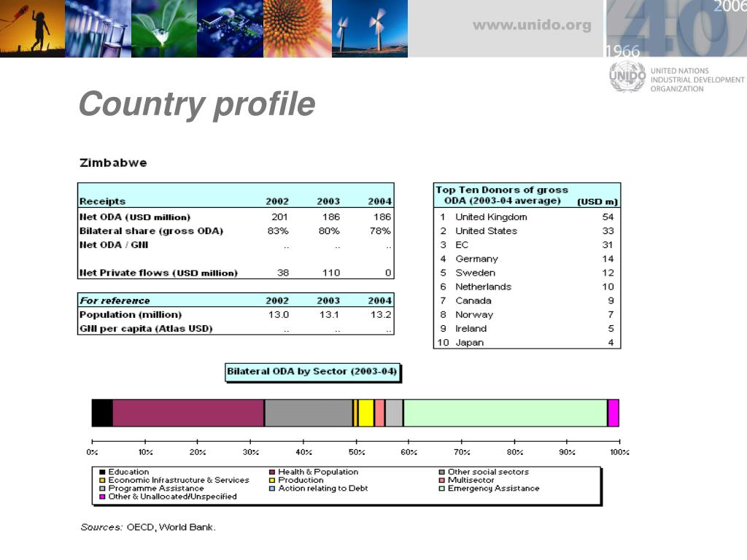Click the Zimbabwe country name
This screenshot has width=747, height=560.
[113, 163]
